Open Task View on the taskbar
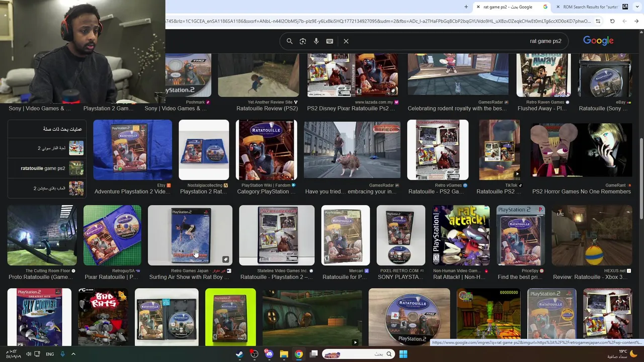Image resolution: width=644 pixels, height=362 pixels. coord(313,354)
